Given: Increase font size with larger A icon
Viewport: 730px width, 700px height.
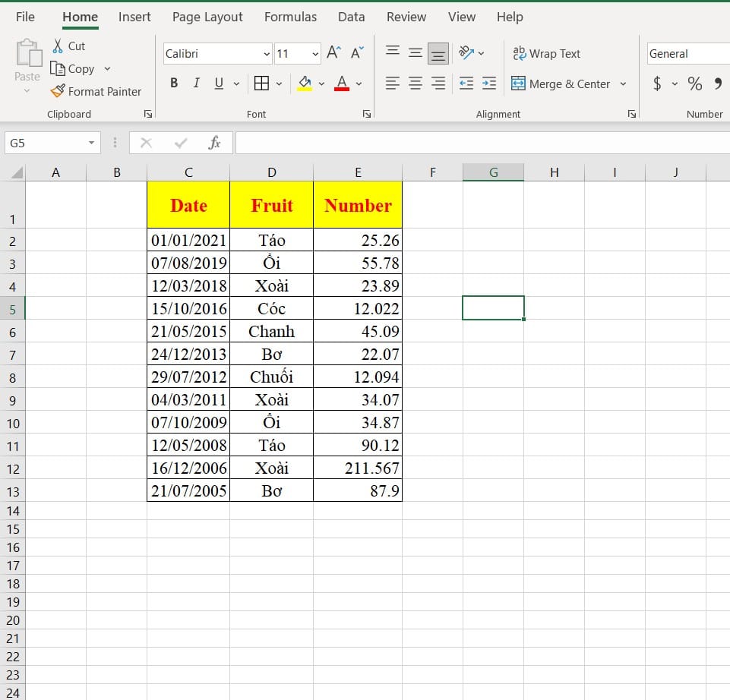Looking at the screenshot, I should pyautogui.click(x=333, y=52).
